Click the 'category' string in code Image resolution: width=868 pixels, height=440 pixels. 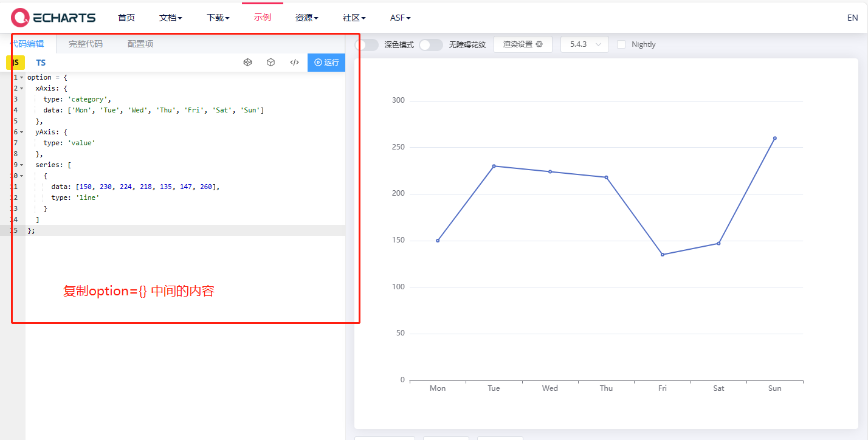(x=88, y=99)
